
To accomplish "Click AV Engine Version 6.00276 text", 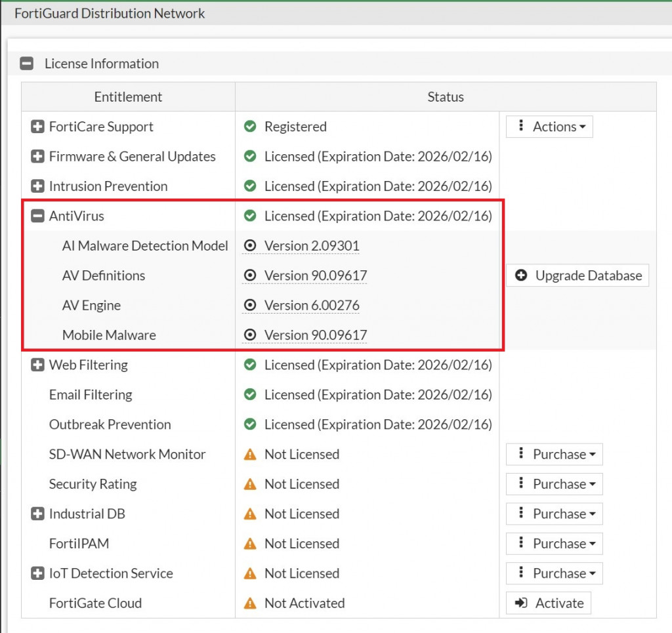I will [312, 306].
